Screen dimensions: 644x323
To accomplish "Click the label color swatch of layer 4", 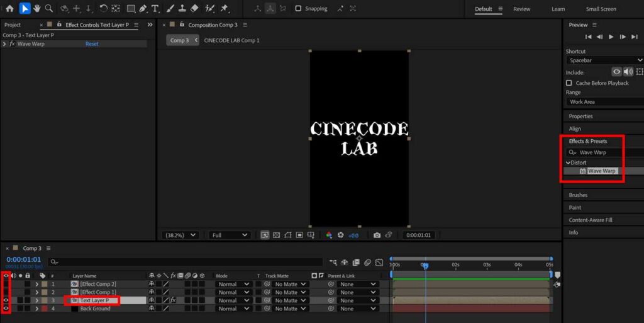I will click(45, 309).
